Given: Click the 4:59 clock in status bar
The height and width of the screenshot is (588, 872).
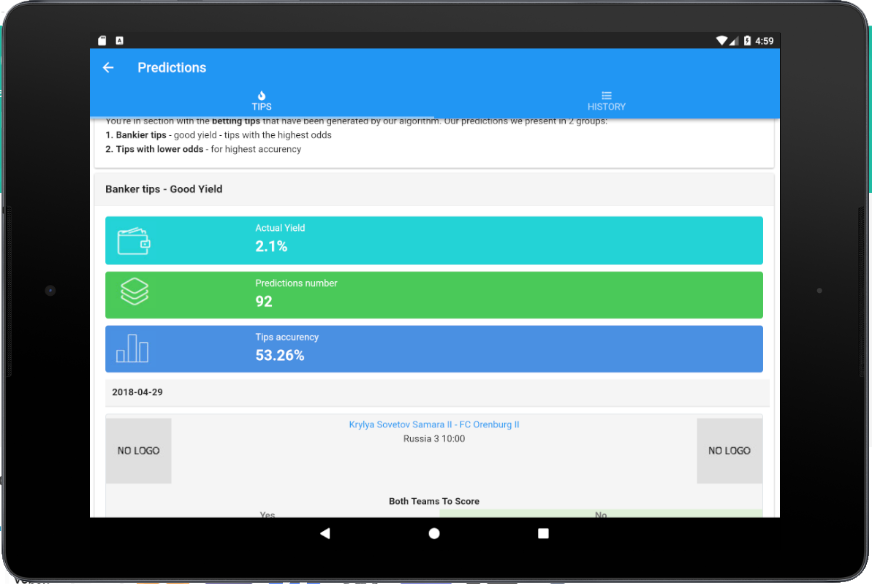Looking at the screenshot, I should click(764, 41).
